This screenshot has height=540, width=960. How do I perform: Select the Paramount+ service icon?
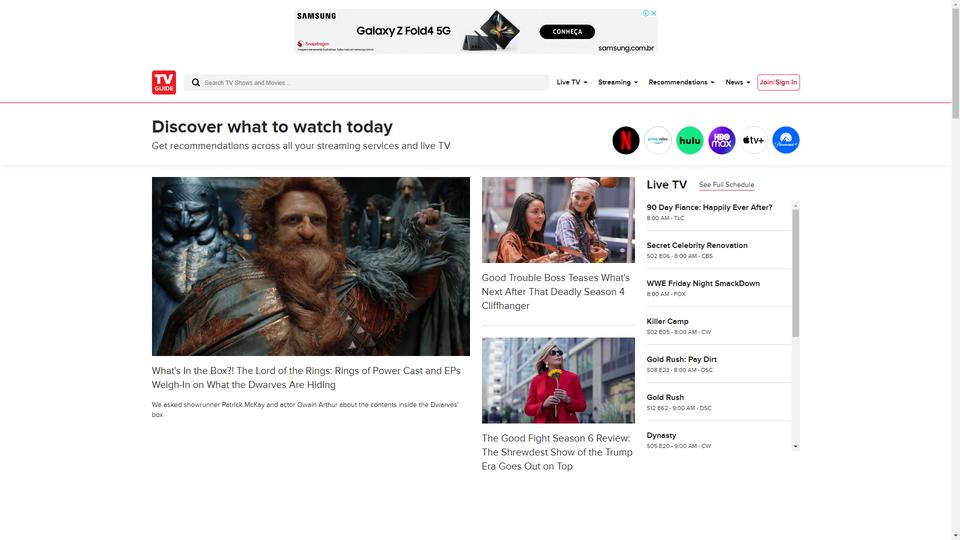coord(786,140)
